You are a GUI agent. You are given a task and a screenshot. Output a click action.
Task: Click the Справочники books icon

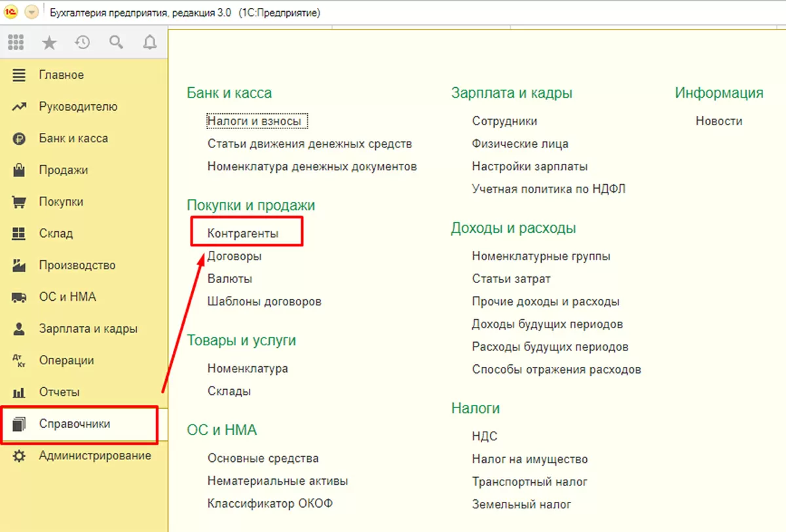click(19, 425)
